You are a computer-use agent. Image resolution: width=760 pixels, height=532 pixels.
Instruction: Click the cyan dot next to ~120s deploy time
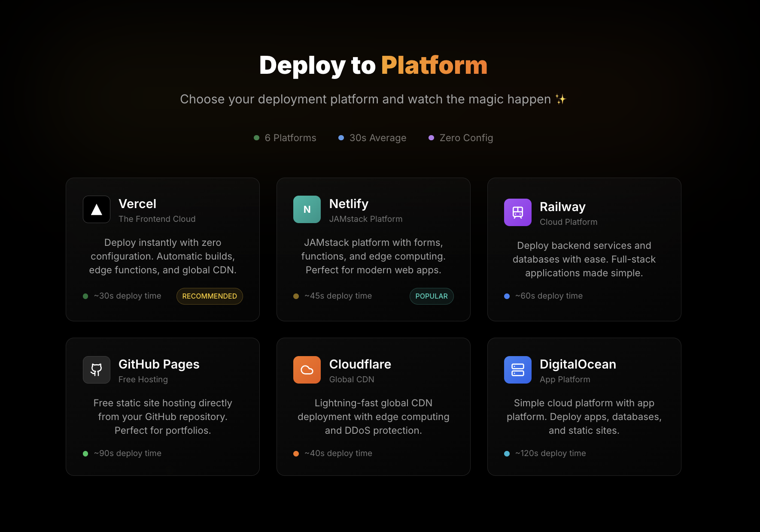coord(507,453)
